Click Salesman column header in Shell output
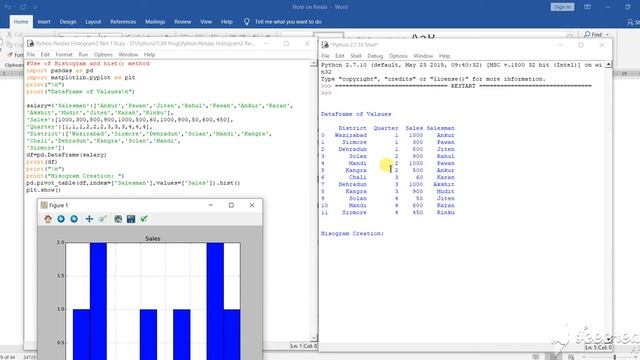 point(440,128)
